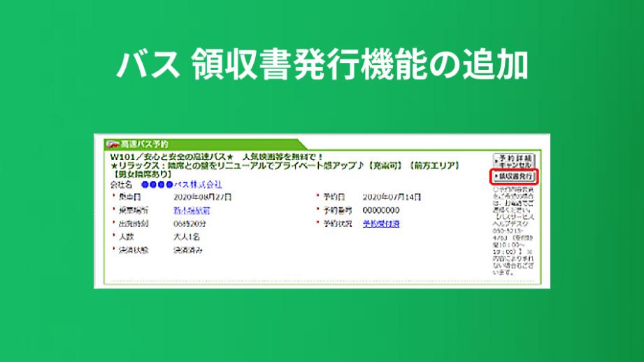
Task: Click the 乗車日 value 2020年08月27日
Action: 202,197
